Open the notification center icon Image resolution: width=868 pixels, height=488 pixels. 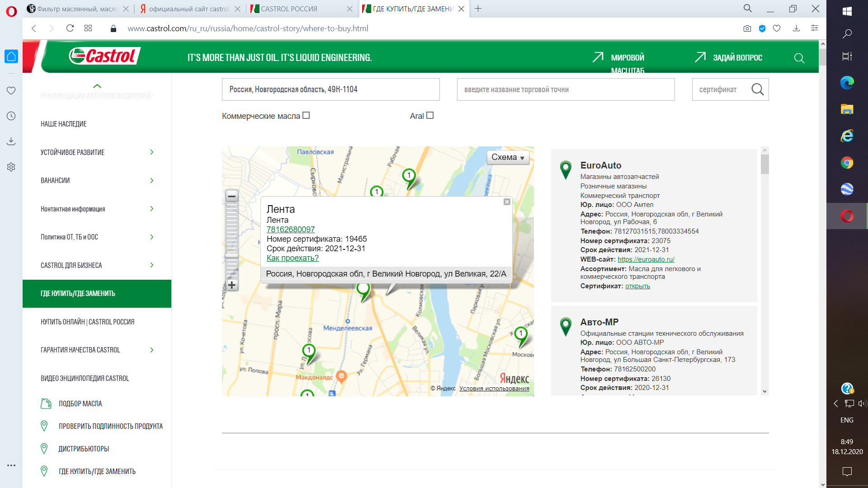(x=847, y=471)
